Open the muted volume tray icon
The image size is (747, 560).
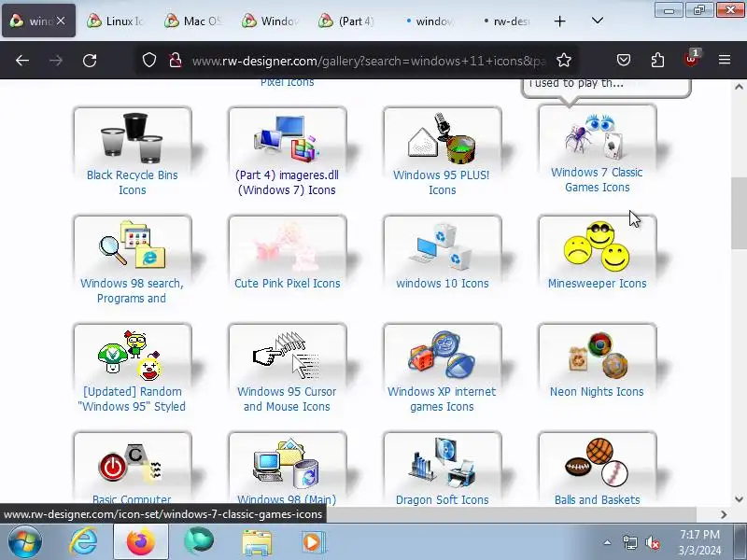(652, 542)
